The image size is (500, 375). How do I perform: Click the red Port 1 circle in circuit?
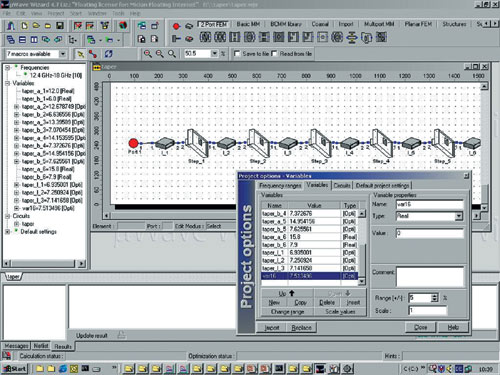click(133, 143)
